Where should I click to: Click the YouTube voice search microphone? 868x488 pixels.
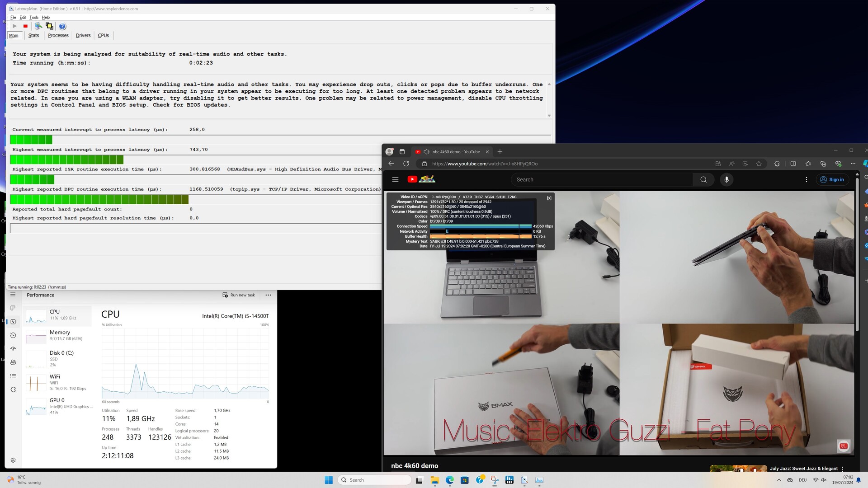click(x=726, y=179)
